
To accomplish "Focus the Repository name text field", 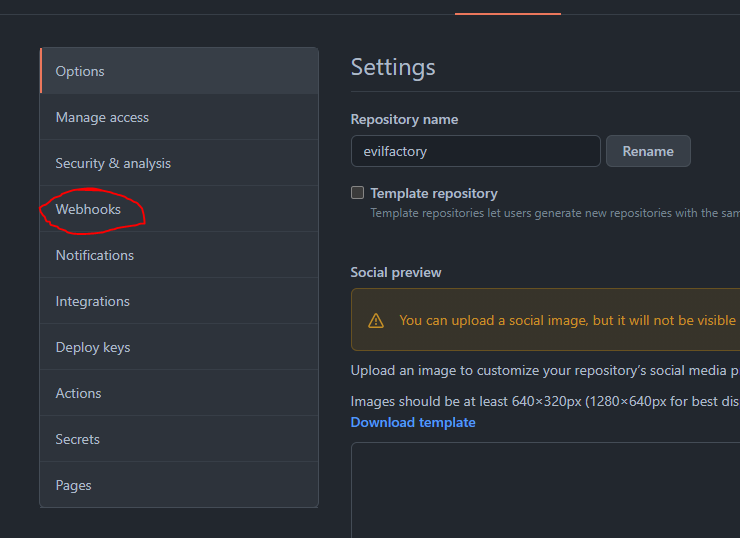I will [x=475, y=151].
